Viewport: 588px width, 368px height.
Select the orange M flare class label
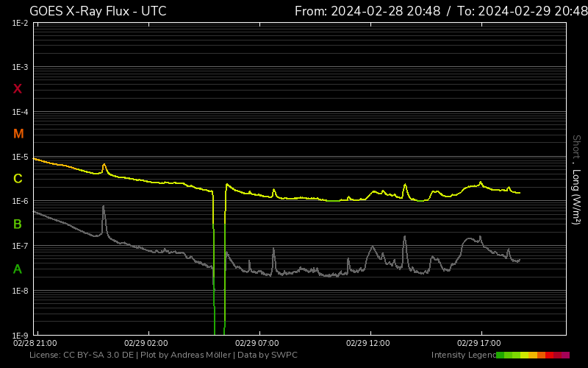click(x=18, y=134)
